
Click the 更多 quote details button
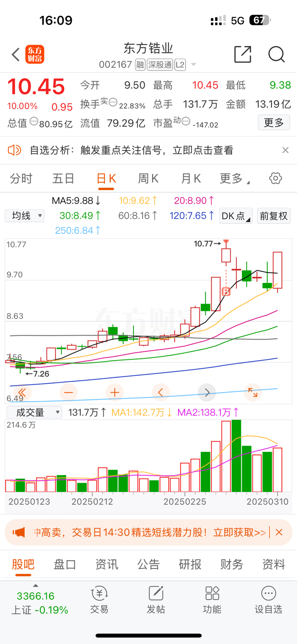click(x=274, y=123)
